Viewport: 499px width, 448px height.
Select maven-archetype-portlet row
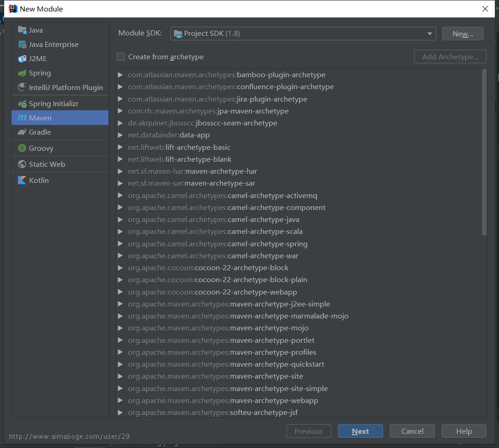tap(298, 340)
